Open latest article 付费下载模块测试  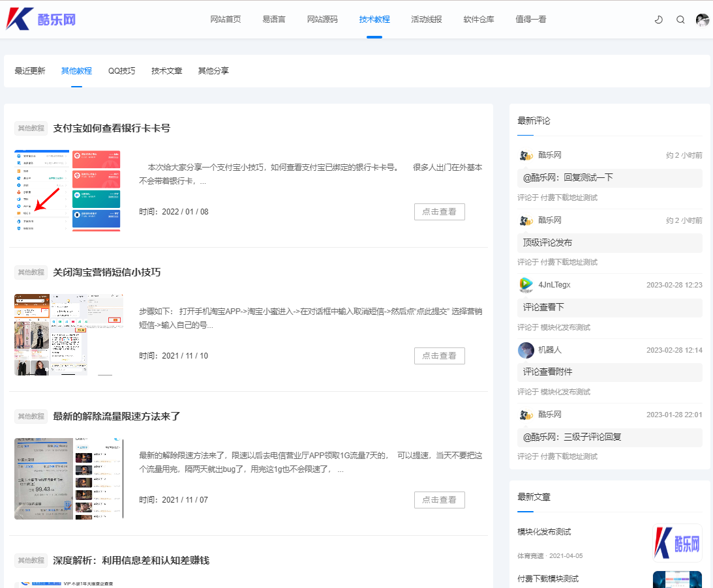click(x=548, y=578)
